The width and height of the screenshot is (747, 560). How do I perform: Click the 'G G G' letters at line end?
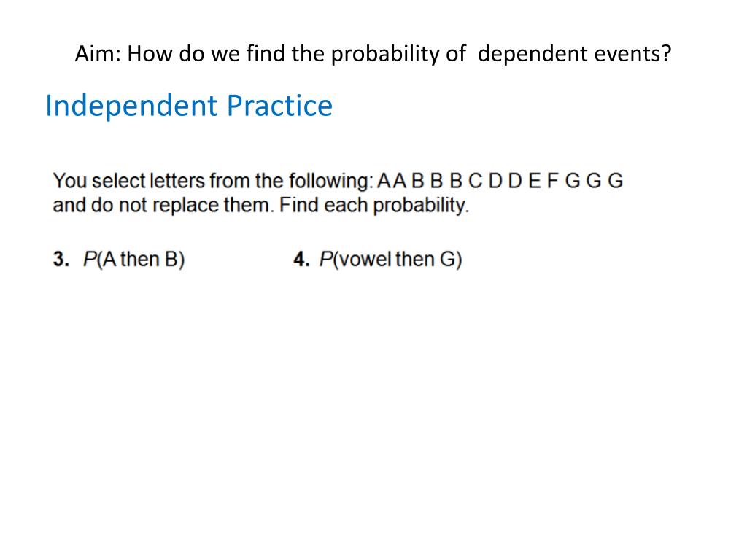click(x=594, y=181)
